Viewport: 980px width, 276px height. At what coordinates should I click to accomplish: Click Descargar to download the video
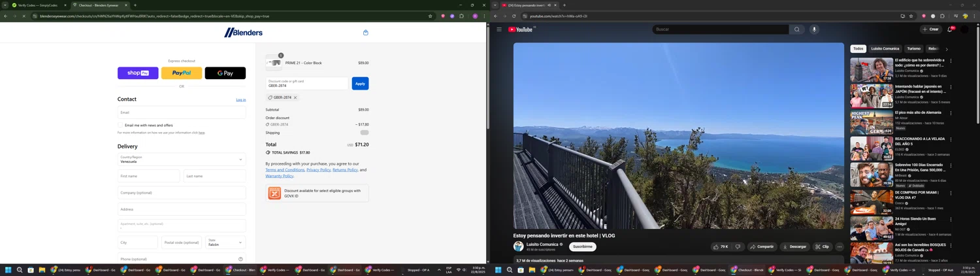(x=794, y=247)
